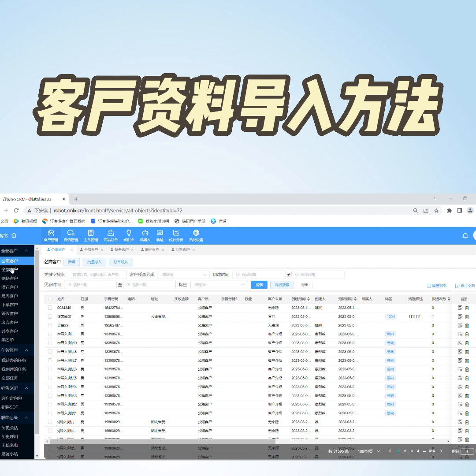
Task: Open browser extensions puzzle icon
Action: tap(449, 210)
